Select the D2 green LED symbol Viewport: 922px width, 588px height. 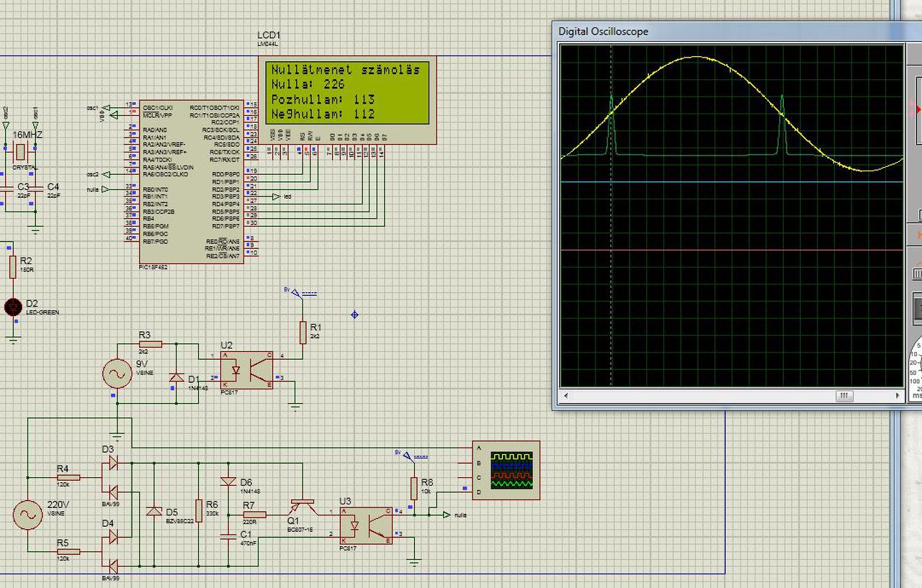click(13, 307)
